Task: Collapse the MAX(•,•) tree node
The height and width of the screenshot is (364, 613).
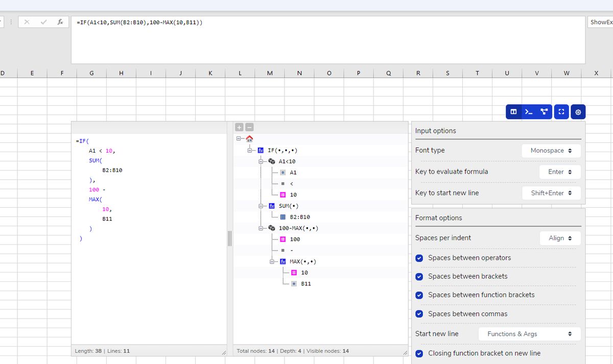Action: pyautogui.click(x=272, y=261)
